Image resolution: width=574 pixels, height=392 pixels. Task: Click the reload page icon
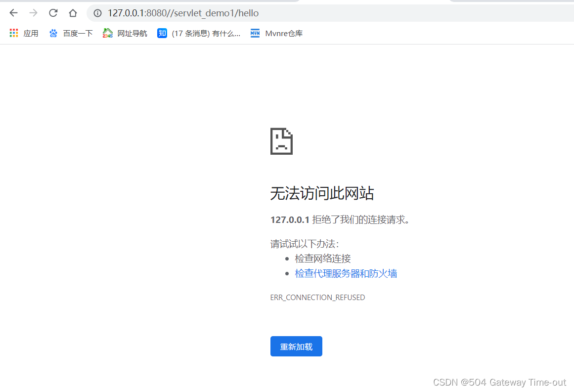pyautogui.click(x=53, y=13)
